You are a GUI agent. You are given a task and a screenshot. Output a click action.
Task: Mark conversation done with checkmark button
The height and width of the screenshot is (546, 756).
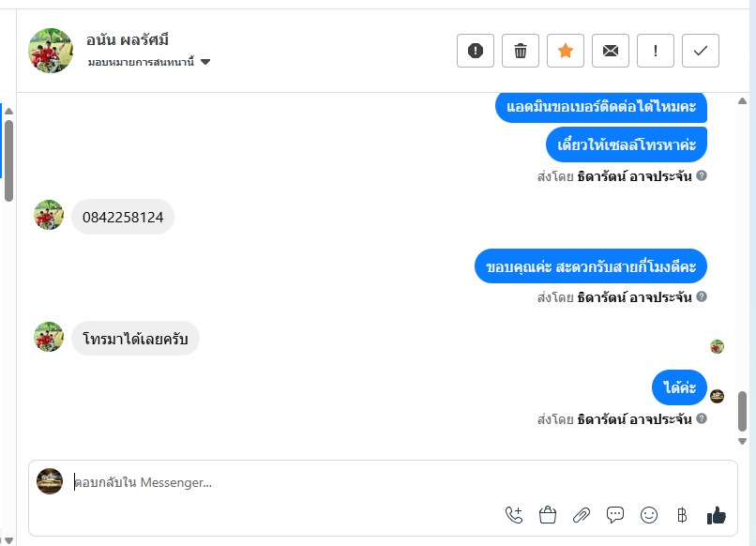701,52
